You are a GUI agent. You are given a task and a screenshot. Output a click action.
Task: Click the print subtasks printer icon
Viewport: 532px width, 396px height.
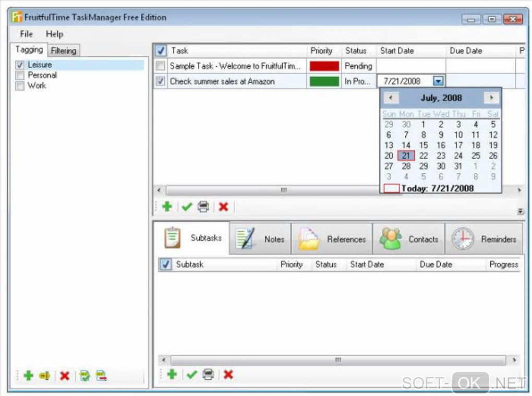click(208, 374)
